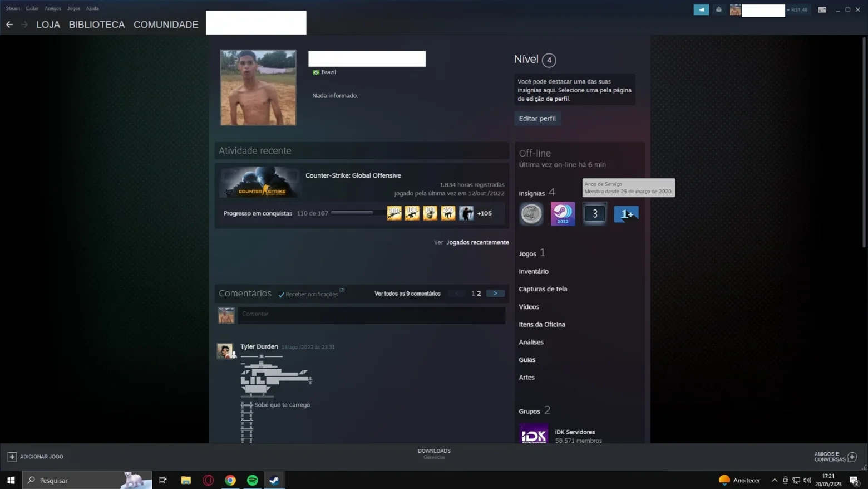
Task: Switch to Big Picture mode icon
Action: click(x=822, y=9)
